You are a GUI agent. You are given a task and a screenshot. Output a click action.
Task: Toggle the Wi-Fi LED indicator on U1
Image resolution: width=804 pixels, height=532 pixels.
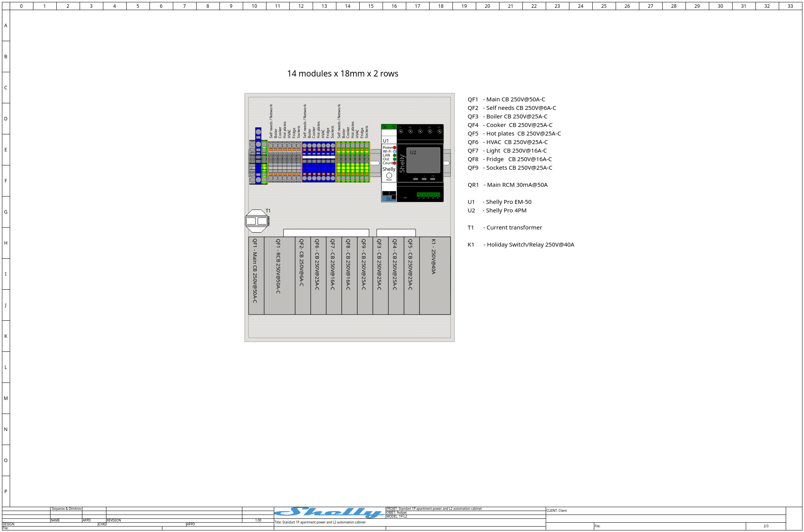[395, 151]
